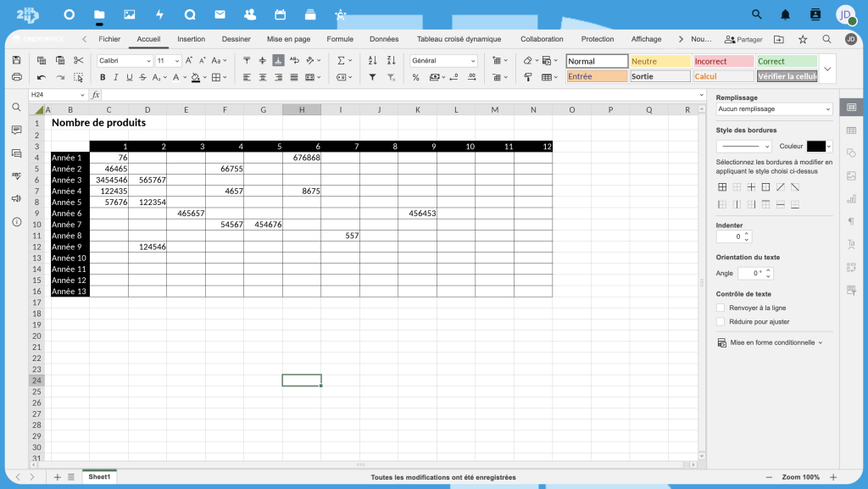Expand 'Mise en forme conditionnelle' menu
The width and height of the screenshot is (868, 489).
[x=770, y=342]
